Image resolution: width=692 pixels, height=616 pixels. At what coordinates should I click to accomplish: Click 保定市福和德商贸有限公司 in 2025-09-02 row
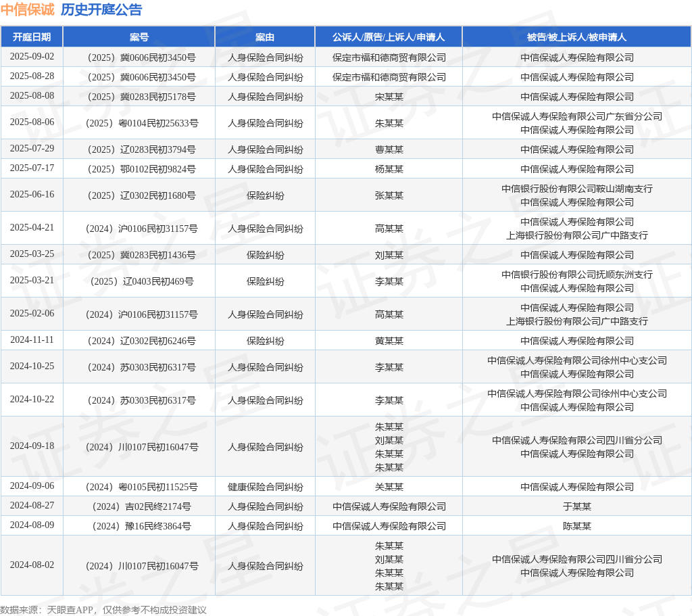[x=389, y=57]
